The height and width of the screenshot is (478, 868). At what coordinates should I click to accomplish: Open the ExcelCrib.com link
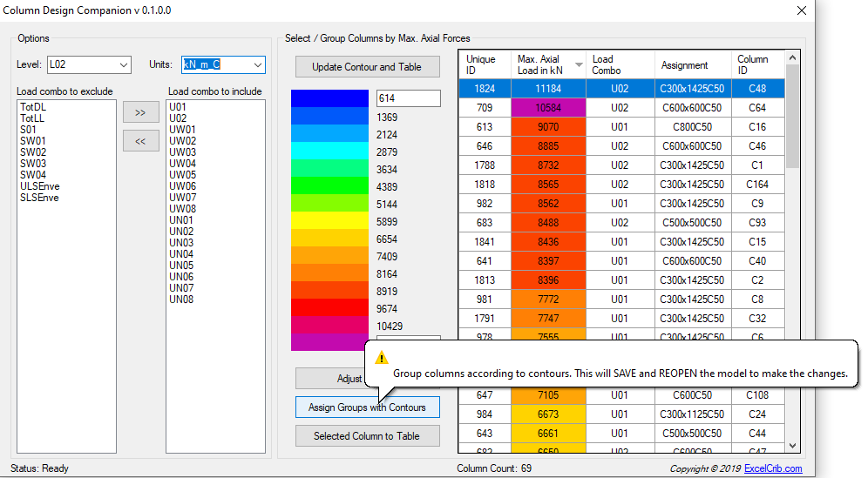773,468
